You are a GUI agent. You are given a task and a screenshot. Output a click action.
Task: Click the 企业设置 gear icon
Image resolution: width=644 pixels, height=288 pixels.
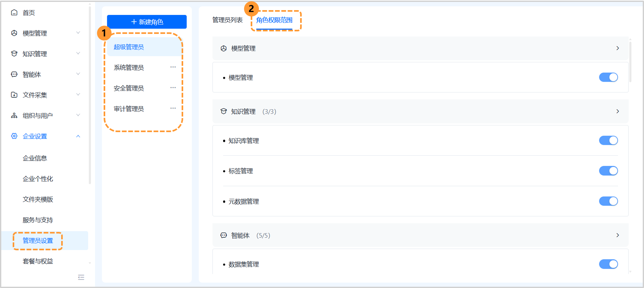(x=14, y=136)
